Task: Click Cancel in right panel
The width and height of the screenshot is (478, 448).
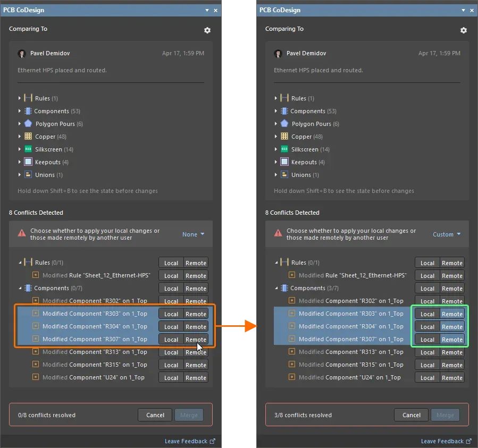Action: point(411,415)
